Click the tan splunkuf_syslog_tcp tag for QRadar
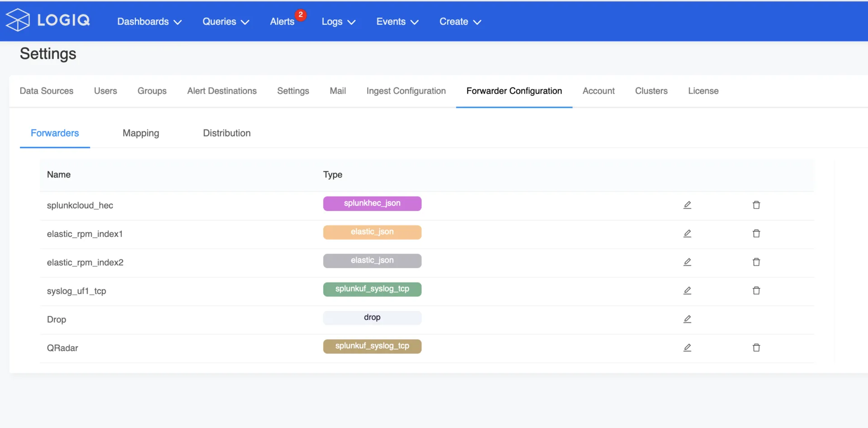The height and width of the screenshot is (428, 868). click(372, 346)
